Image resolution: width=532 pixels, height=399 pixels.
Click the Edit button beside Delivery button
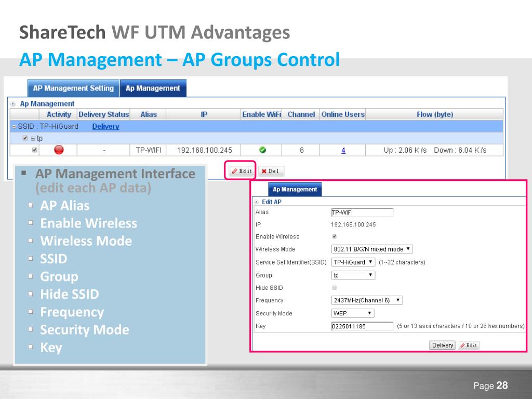[x=469, y=345]
